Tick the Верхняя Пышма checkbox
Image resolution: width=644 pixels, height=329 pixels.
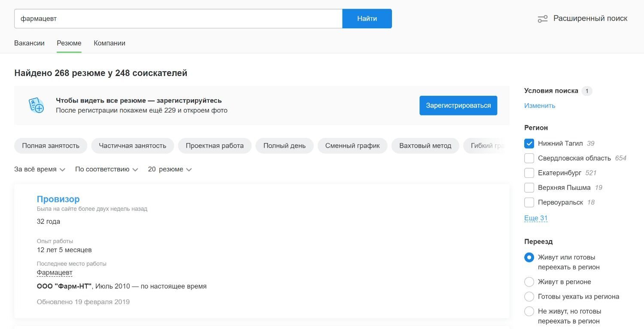tap(529, 188)
